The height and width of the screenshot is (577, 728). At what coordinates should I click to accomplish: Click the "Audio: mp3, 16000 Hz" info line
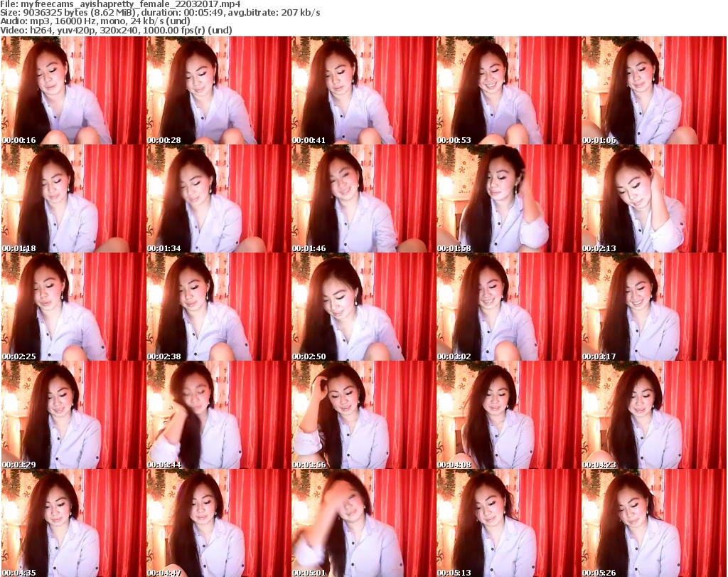(95, 21)
